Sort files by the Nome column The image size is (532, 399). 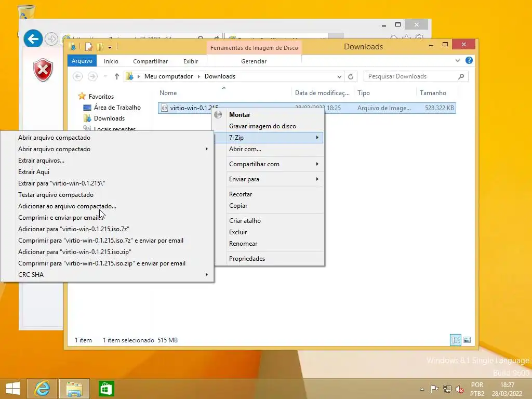168,92
